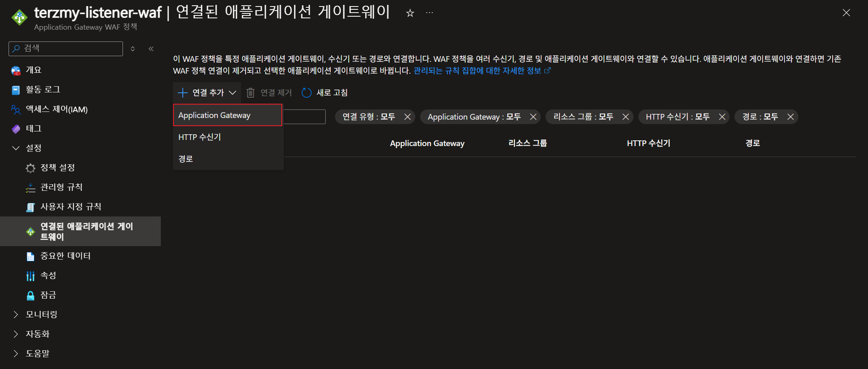Screen dimensions: 868x369
Task: Click the 연결 제거 trash button
Action: [270, 93]
